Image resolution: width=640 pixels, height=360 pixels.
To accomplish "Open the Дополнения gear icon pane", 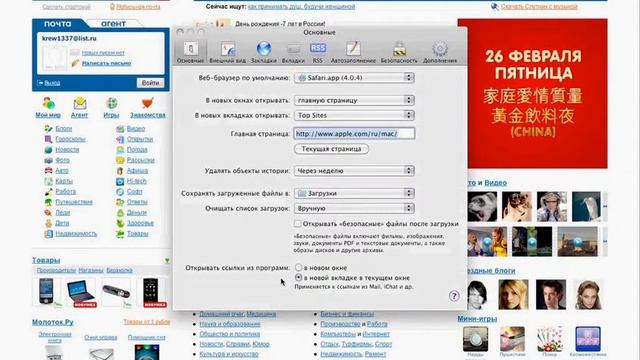I will tap(440, 49).
